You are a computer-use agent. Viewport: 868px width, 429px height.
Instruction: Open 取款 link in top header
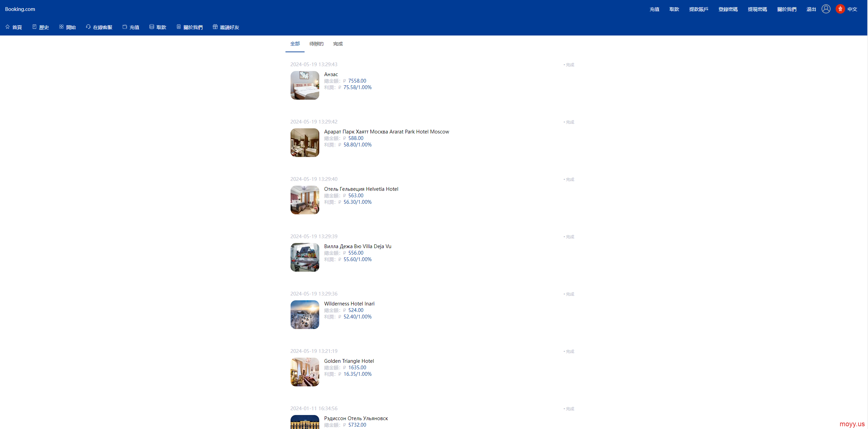click(674, 9)
